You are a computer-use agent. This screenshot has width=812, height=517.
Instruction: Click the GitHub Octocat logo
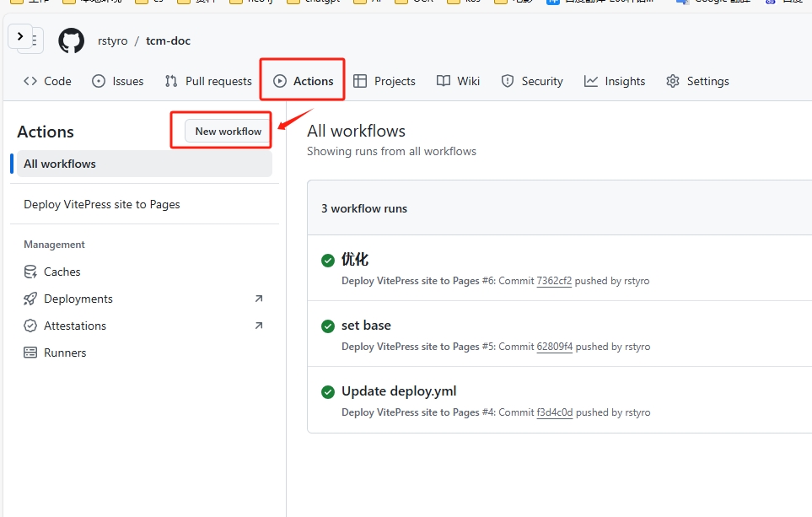71,40
